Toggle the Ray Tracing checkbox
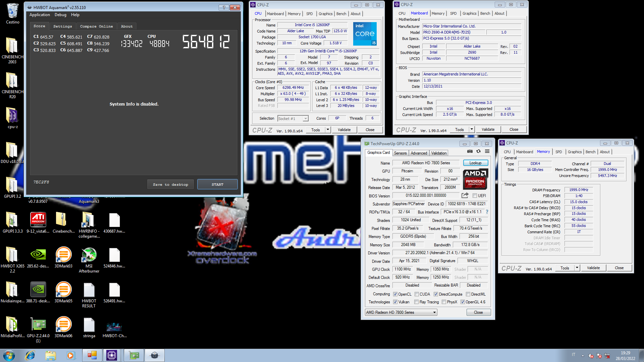Image resolution: width=644 pixels, height=362 pixels. (x=416, y=302)
